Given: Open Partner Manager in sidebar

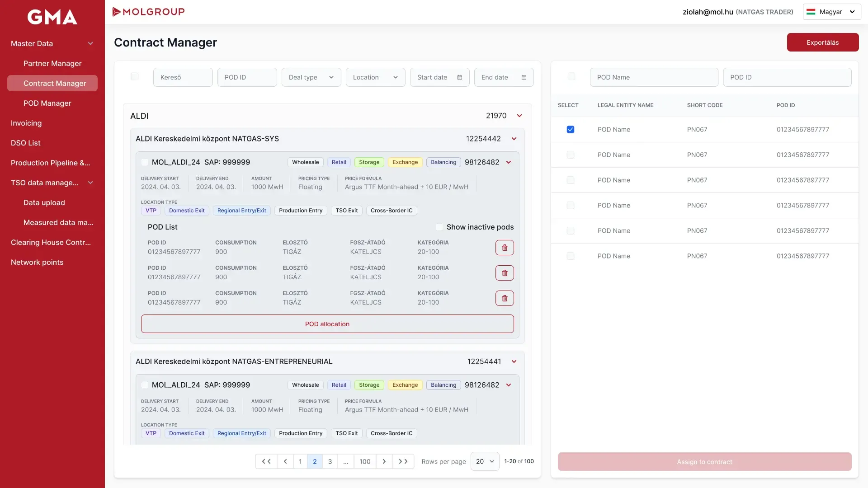Looking at the screenshot, I should coord(52,63).
